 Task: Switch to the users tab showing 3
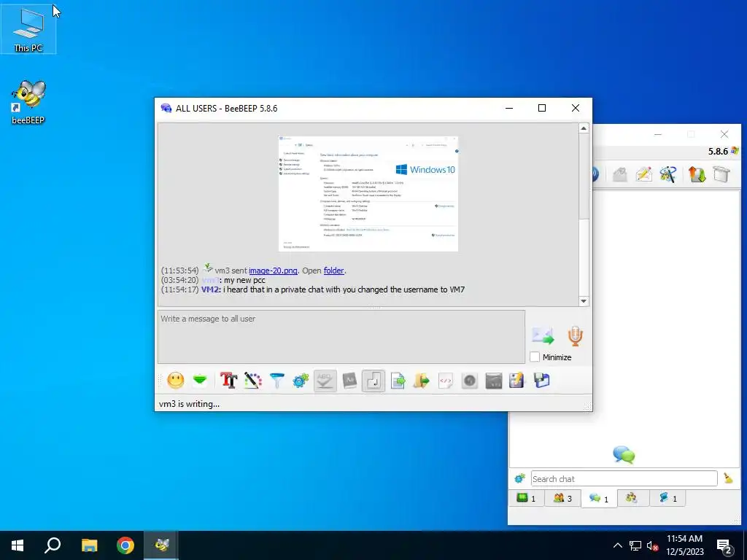click(x=562, y=498)
